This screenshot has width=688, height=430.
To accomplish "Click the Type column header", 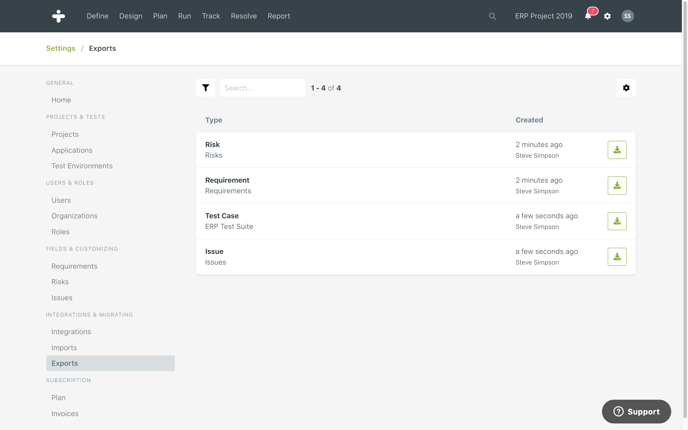I will click(214, 120).
